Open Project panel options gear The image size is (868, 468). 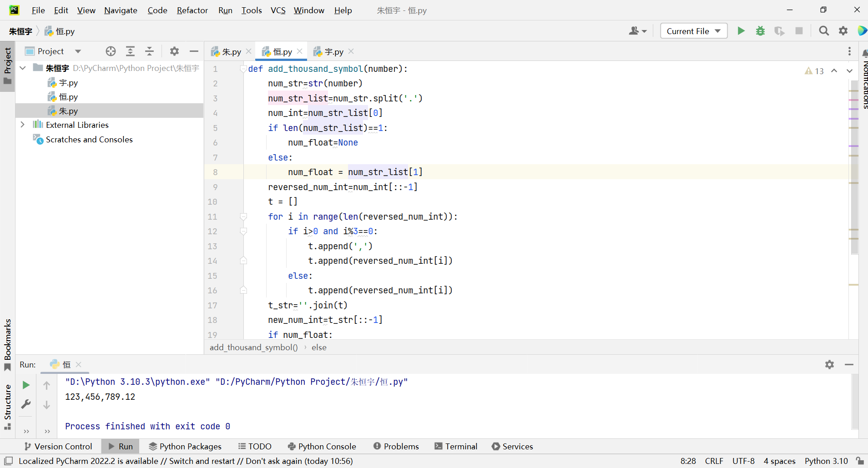pyautogui.click(x=174, y=51)
